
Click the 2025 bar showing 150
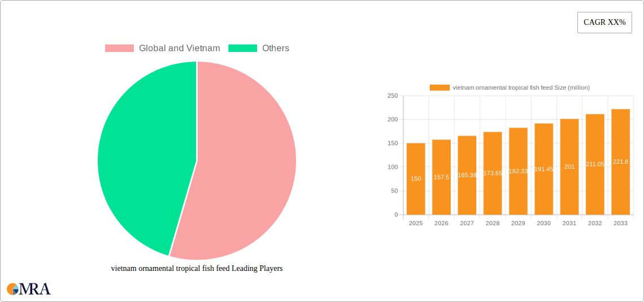416,179
